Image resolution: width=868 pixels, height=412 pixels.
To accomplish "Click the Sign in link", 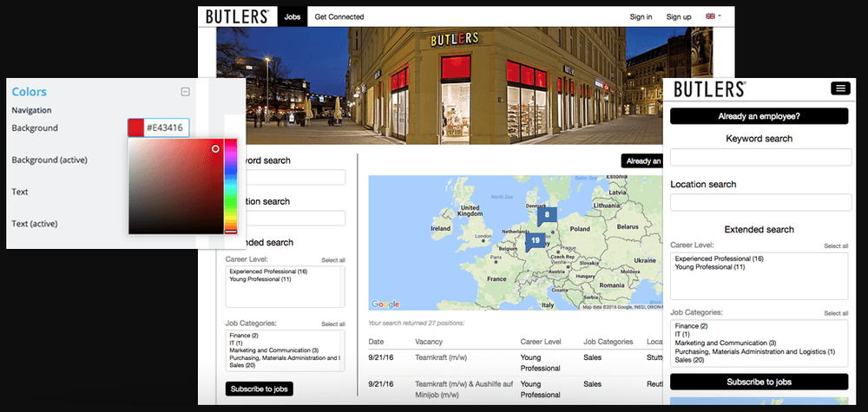I will [x=641, y=16].
